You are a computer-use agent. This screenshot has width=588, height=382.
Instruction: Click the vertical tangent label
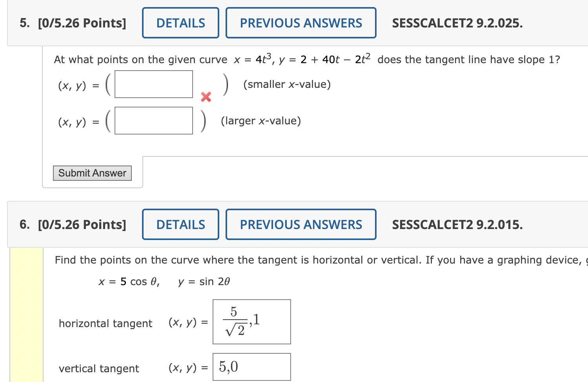pos(98,368)
